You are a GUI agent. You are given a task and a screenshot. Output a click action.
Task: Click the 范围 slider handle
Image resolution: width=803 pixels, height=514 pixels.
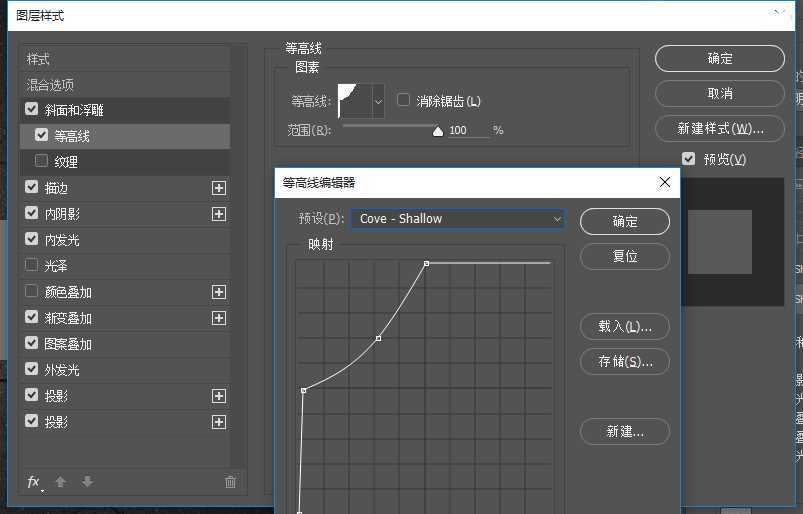click(437, 130)
